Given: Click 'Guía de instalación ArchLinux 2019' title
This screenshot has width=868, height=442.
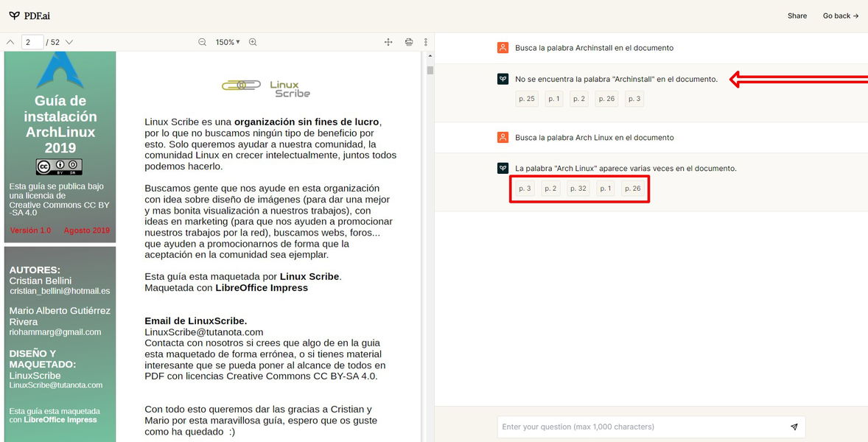Looking at the screenshot, I should click(60, 124).
